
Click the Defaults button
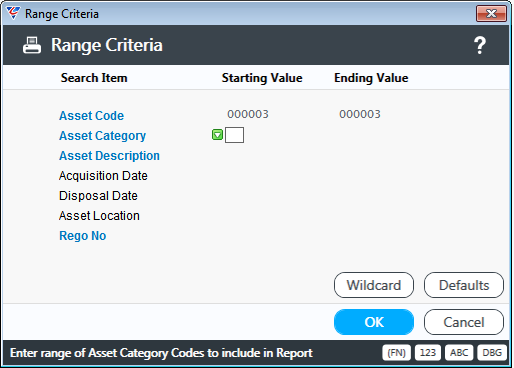coord(464,285)
